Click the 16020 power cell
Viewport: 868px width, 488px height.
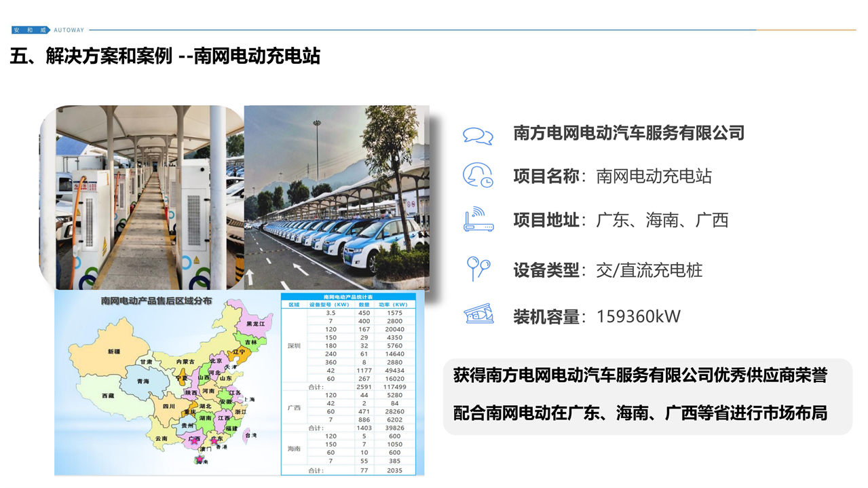[x=394, y=379]
